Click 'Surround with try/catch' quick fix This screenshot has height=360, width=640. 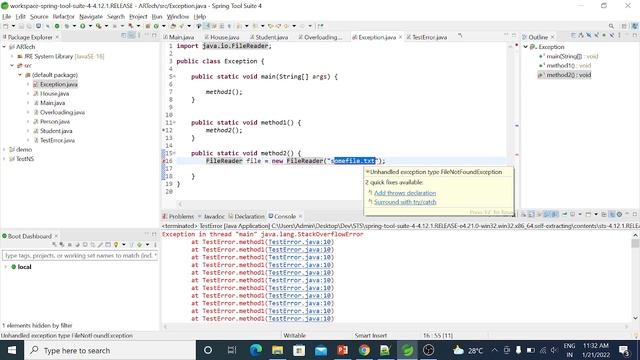pos(405,202)
